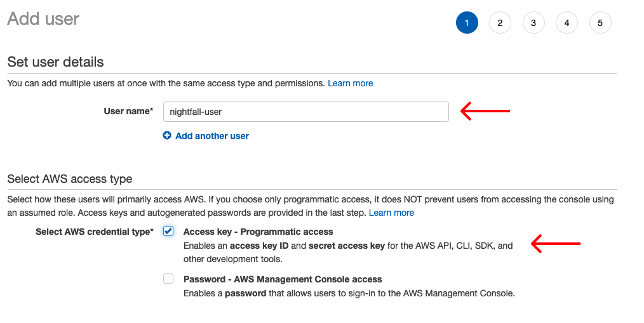Viewport: 644px width, 323px height.
Task: Click red arrow pointing at user name field
Action: point(485,112)
